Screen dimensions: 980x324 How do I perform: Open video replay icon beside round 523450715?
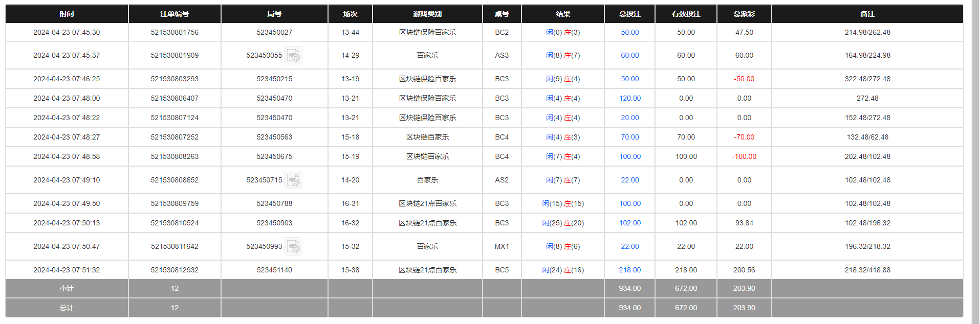tap(293, 180)
